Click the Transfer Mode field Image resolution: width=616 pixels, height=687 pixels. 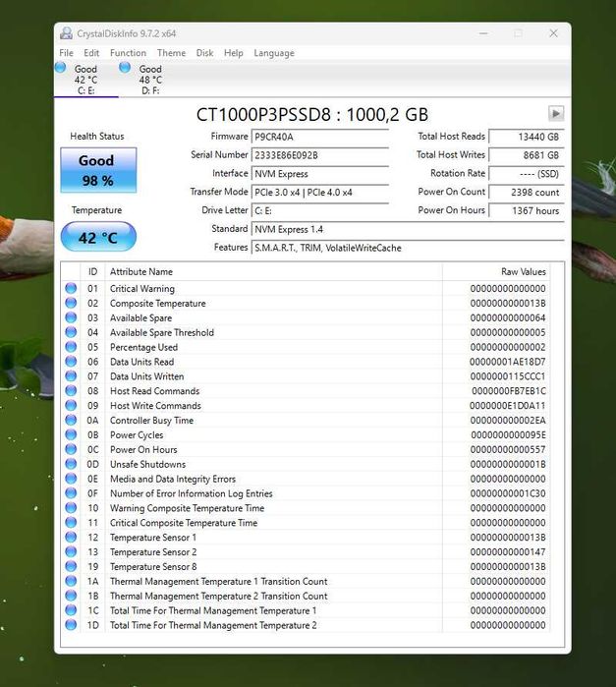[320, 192]
